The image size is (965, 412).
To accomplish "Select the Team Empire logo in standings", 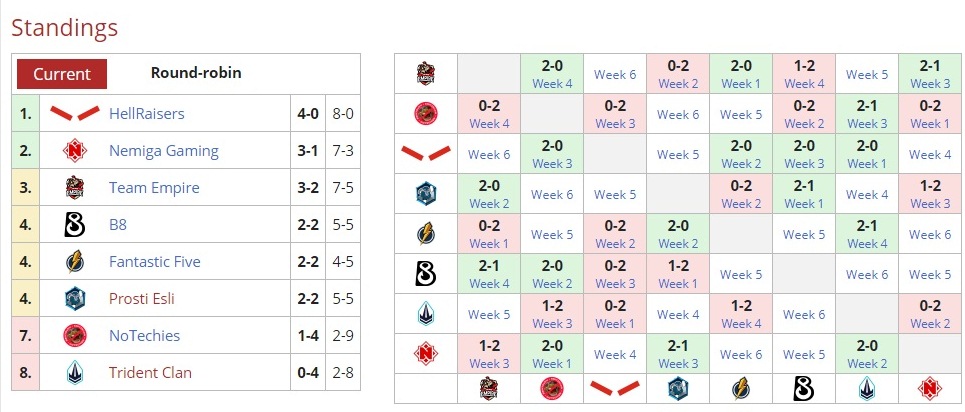I will [74, 188].
